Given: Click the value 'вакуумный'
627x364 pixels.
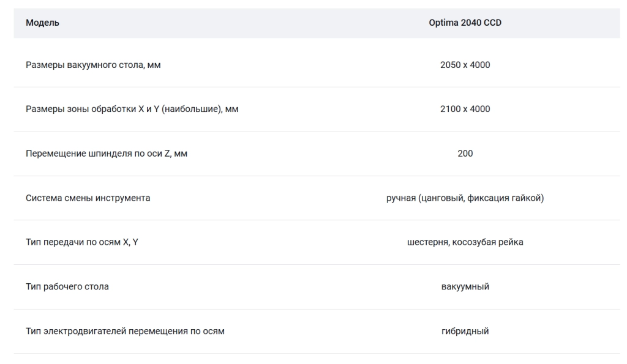Looking at the screenshot, I should click(x=465, y=287).
